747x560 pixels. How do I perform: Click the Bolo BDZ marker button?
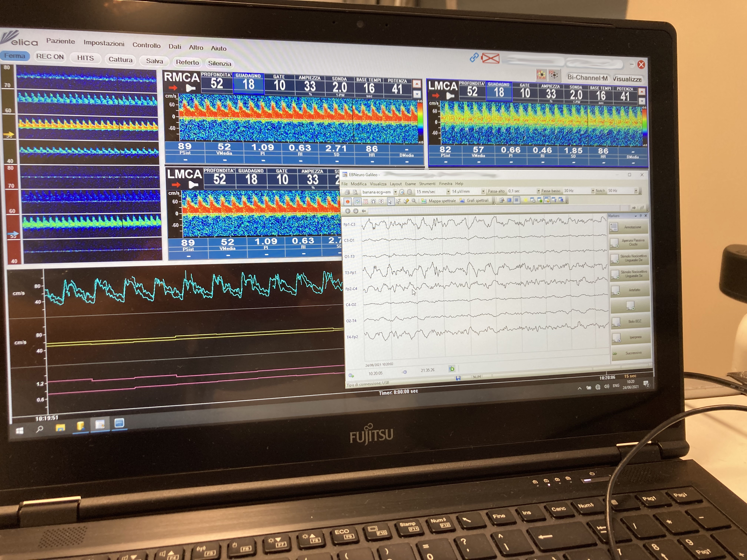point(631,321)
